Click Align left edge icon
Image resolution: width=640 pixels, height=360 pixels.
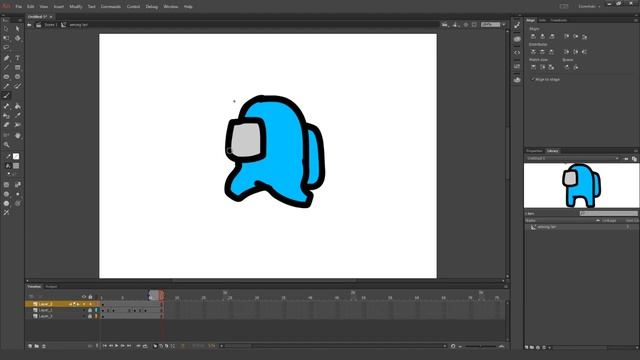533,36
